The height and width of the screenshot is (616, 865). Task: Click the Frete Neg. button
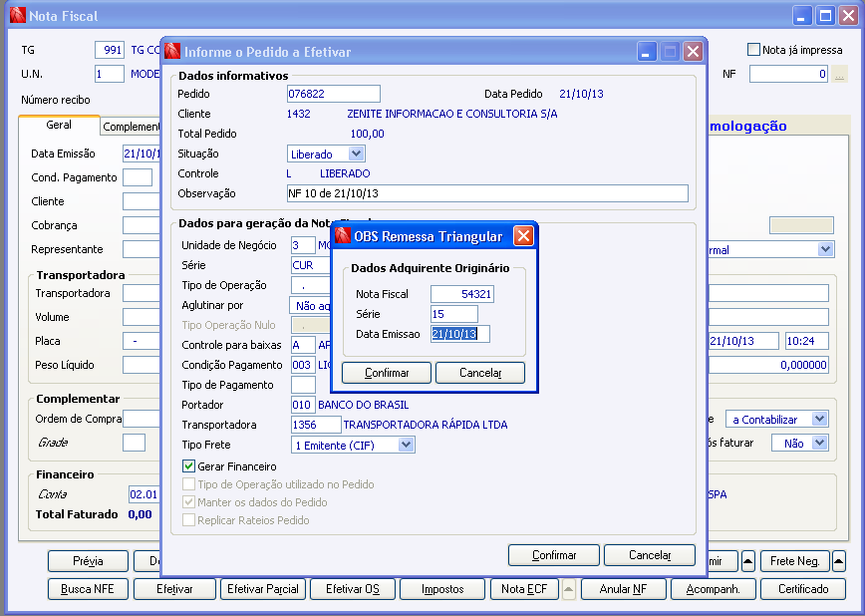coord(794,561)
